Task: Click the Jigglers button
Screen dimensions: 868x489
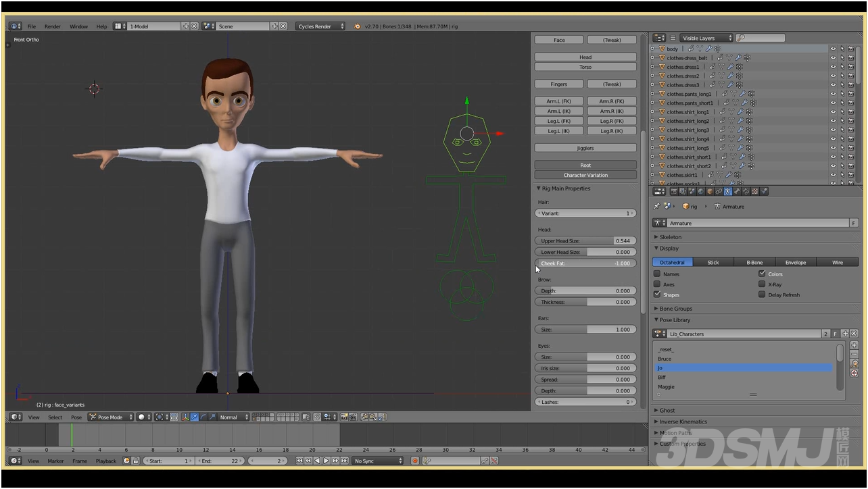Action: [x=585, y=147]
